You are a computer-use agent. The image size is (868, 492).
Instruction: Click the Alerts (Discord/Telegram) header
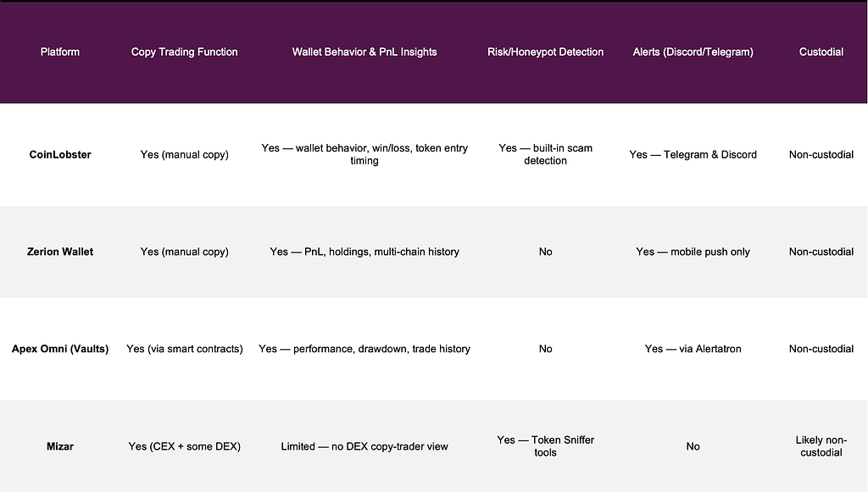[x=693, y=52]
